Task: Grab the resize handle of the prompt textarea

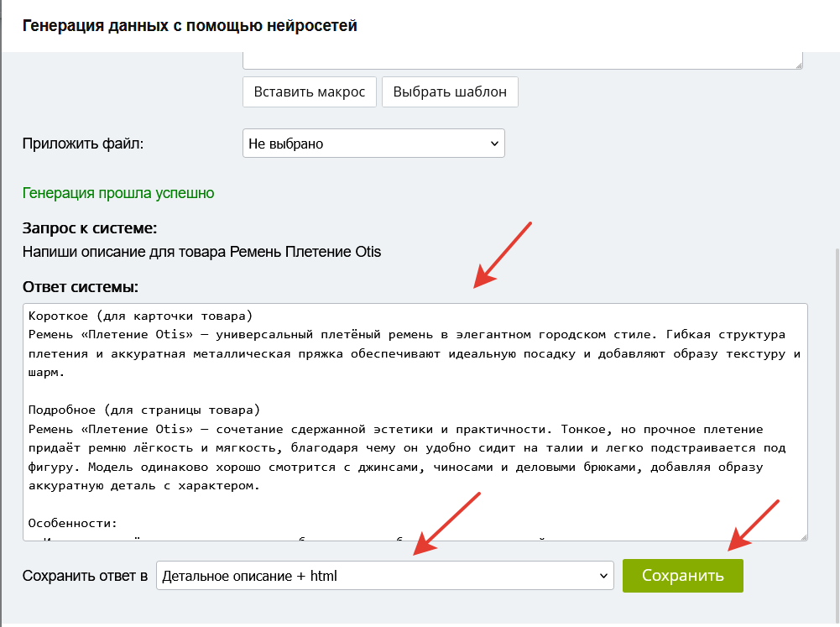Action: click(798, 64)
